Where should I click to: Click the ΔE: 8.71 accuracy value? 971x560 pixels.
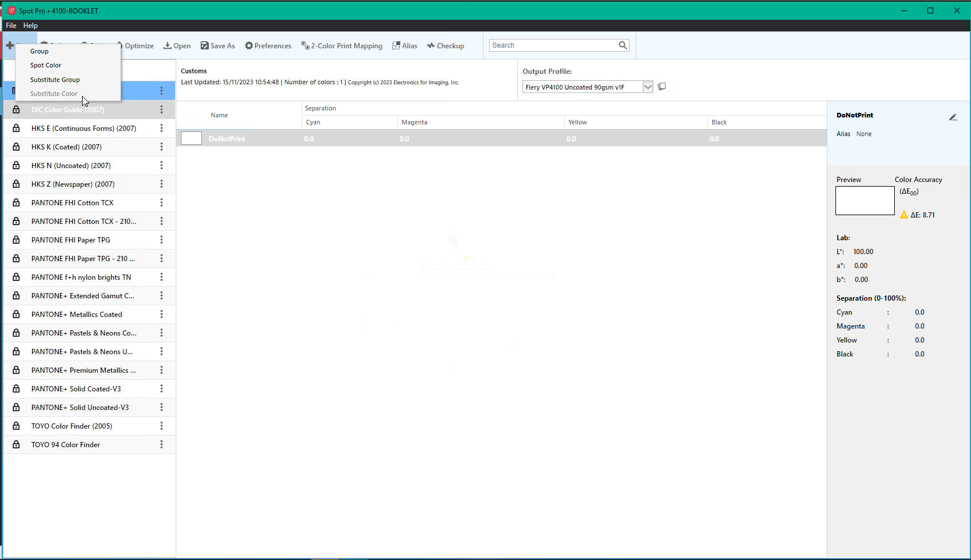coord(923,215)
